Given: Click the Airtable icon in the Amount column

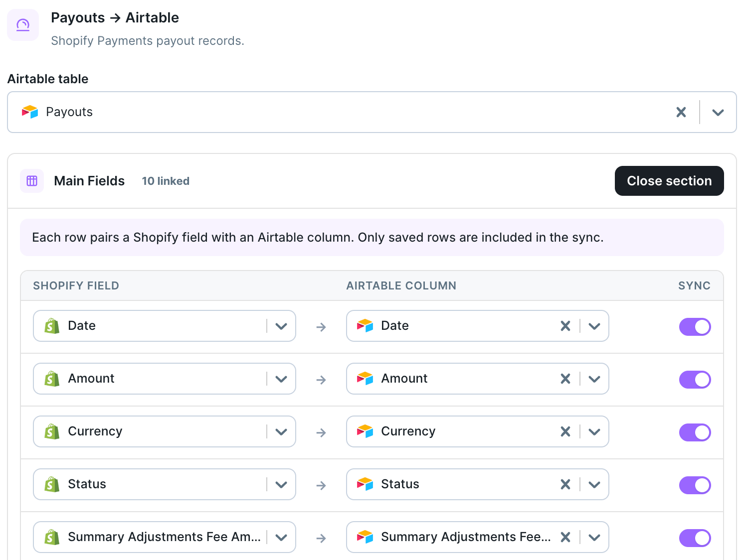Looking at the screenshot, I should 365,379.
